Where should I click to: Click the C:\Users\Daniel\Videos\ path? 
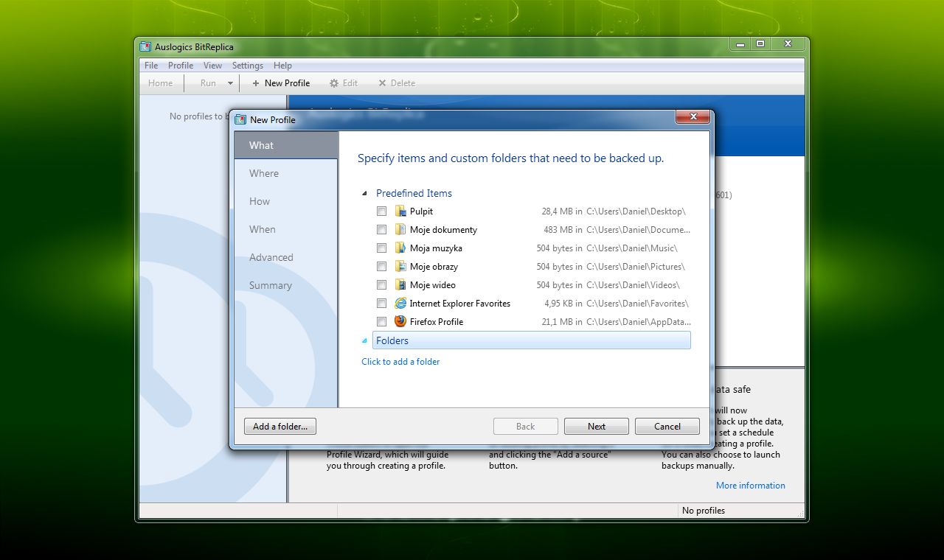tap(633, 285)
